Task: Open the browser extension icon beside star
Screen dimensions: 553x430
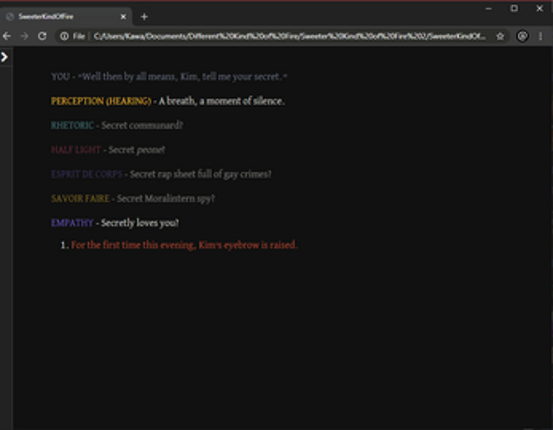Action: pos(522,36)
